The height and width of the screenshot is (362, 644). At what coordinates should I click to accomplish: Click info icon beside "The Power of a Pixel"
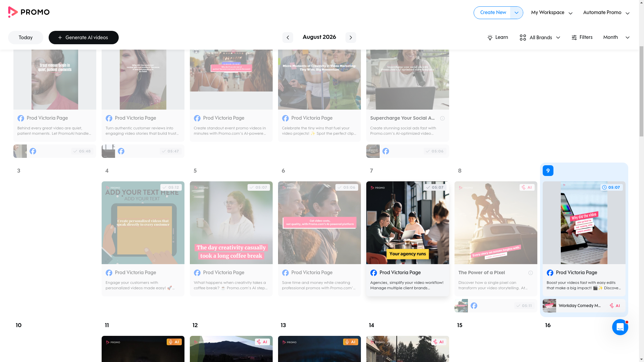point(531,273)
